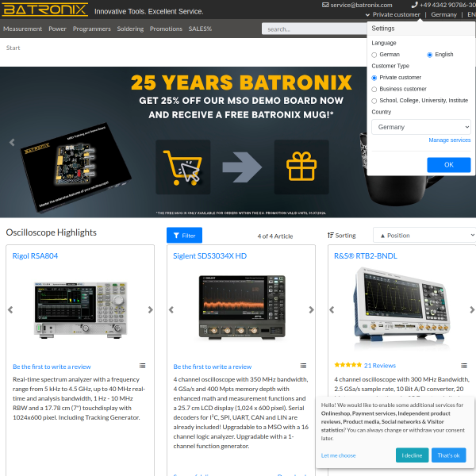Click the phone handset icon

click(414, 5)
